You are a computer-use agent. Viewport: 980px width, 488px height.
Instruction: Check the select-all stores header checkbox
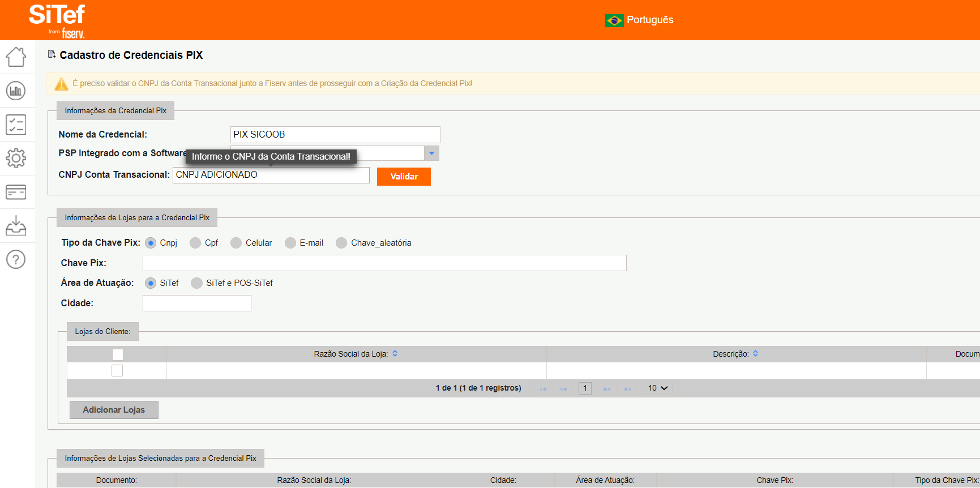[x=118, y=354]
